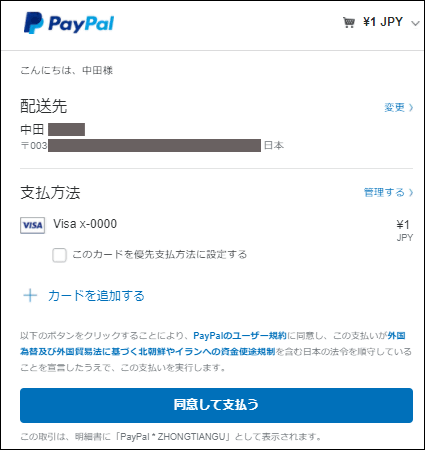This screenshot has height=450, width=425.
Task: Click 同意して支払う button
Action: tap(216, 405)
